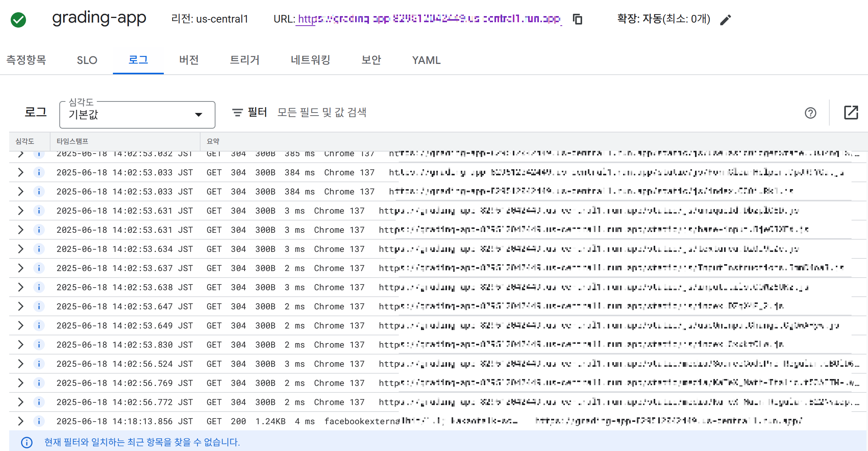Click the filter icon beside 필터
Viewport: 868px width, 451px height.
[237, 113]
